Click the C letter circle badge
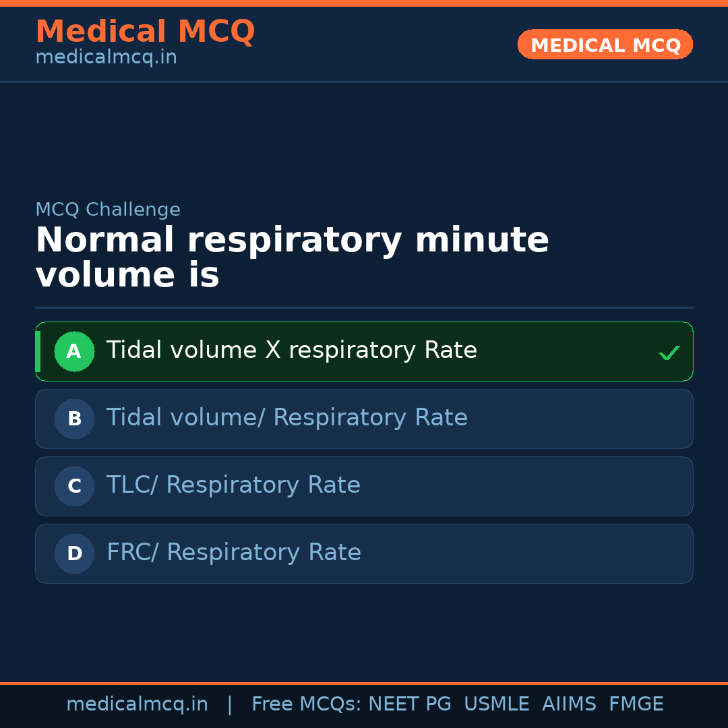 click(x=74, y=486)
